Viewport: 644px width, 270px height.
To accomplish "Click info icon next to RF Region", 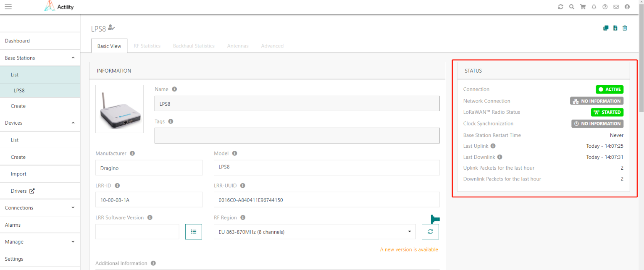I will tap(243, 218).
